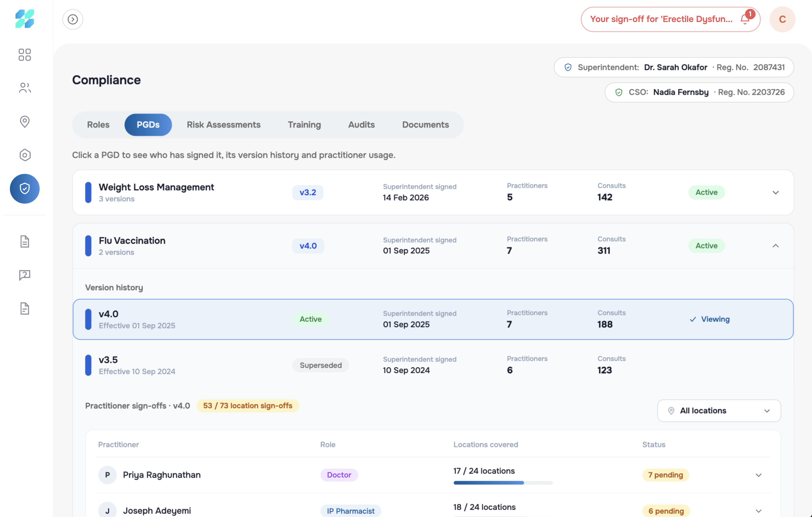
Task: Open the dashboard grid icon in sidebar
Action: click(24, 54)
